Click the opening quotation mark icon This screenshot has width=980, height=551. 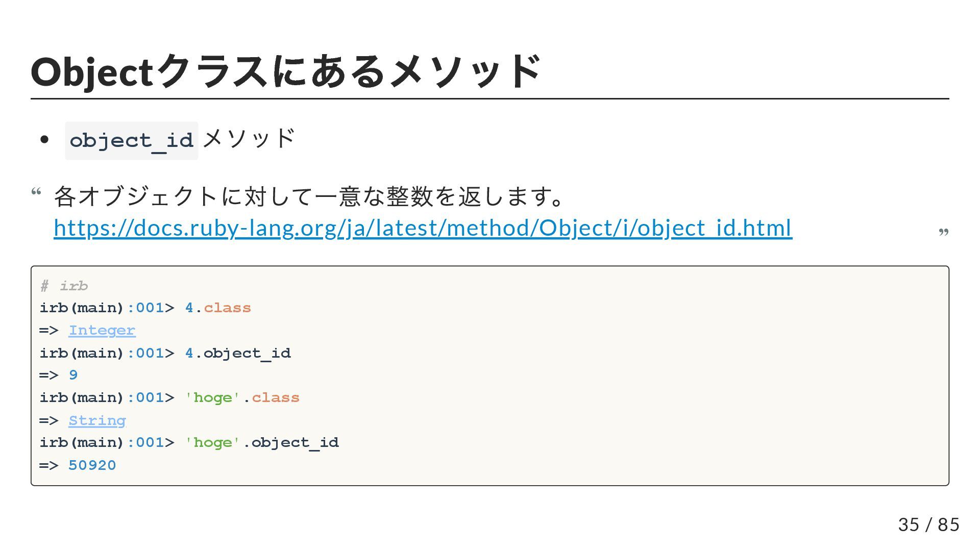(x=36, y=192)
